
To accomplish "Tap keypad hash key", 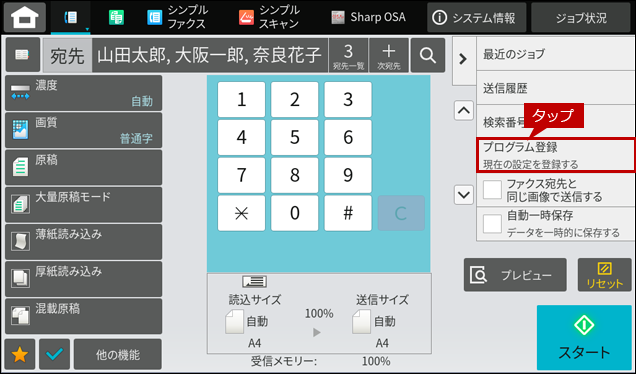I will 348,213.
